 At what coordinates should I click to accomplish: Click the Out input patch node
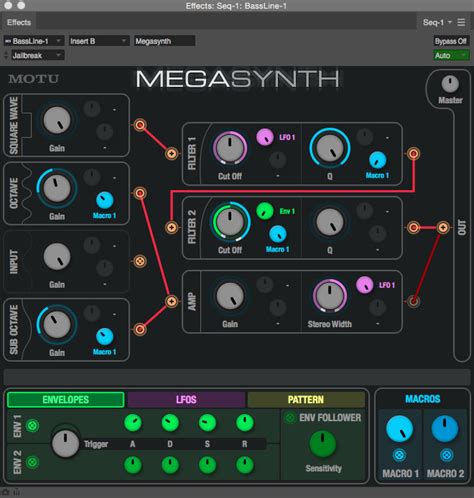click(x=443, y=228)
